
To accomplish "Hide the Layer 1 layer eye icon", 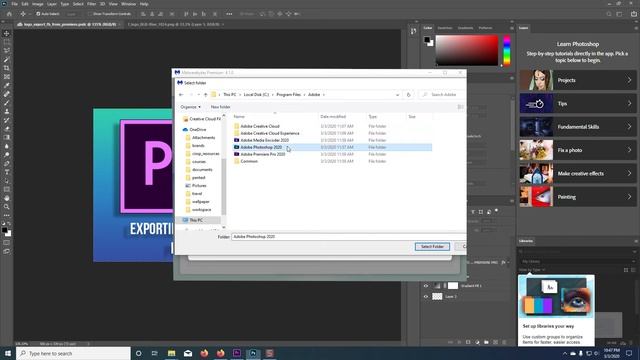I will tap(426, 297).
